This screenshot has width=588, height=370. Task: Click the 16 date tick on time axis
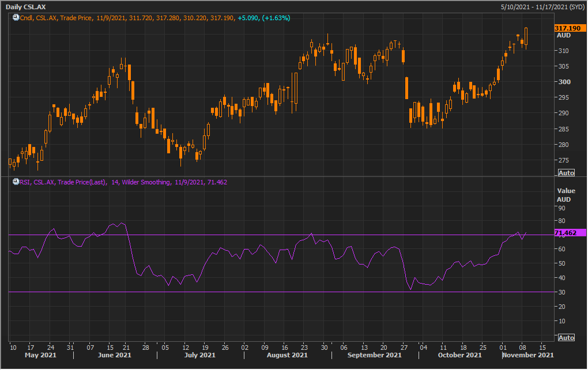tap(285, 348)
